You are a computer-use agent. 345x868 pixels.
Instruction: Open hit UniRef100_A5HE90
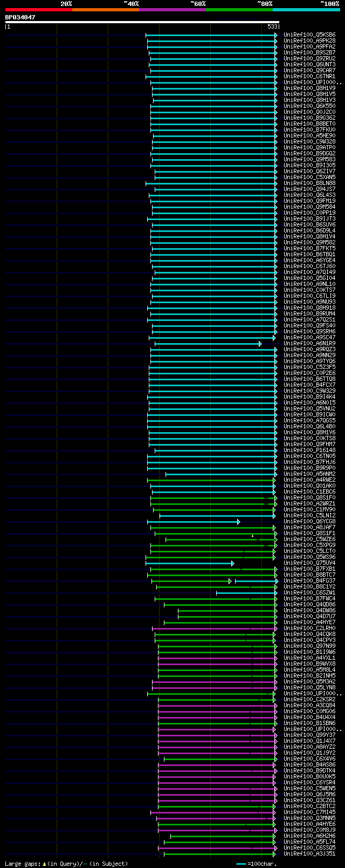tap(309, 136)
